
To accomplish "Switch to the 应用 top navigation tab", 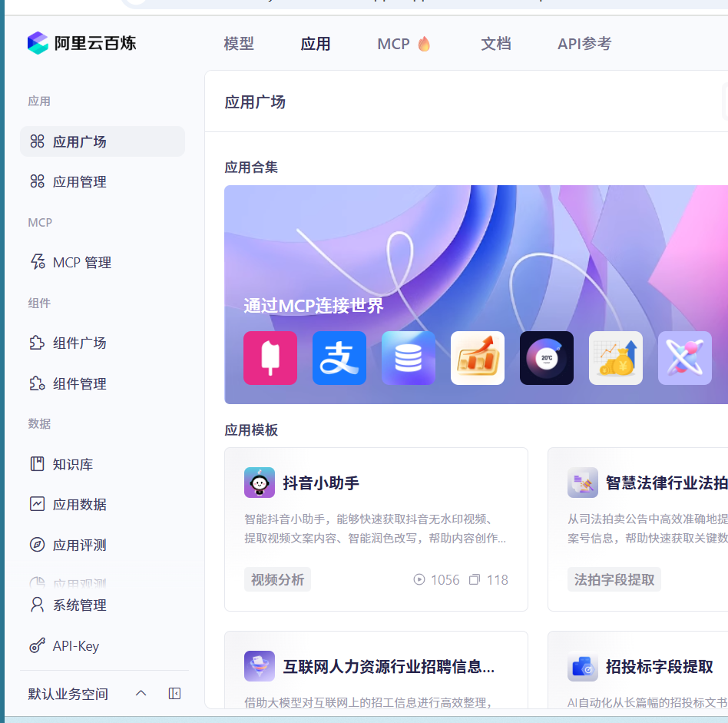I will (x=316, y=44).
